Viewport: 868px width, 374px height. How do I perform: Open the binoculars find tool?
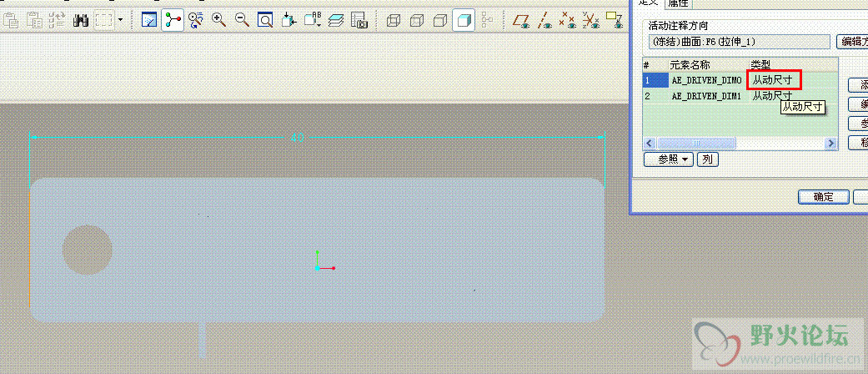pyautogui.click(x=81, y=21)
